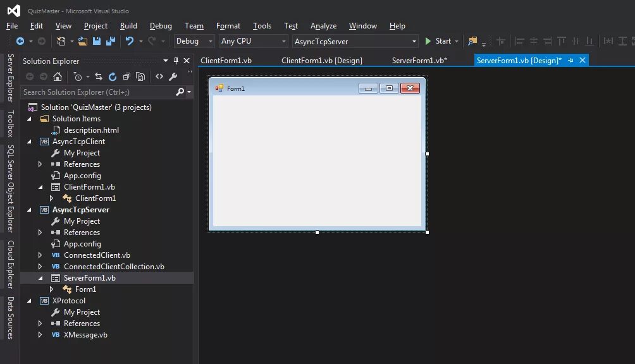Select the Form1 design surface
Viewport: 635px width, 364px height.
317,161
